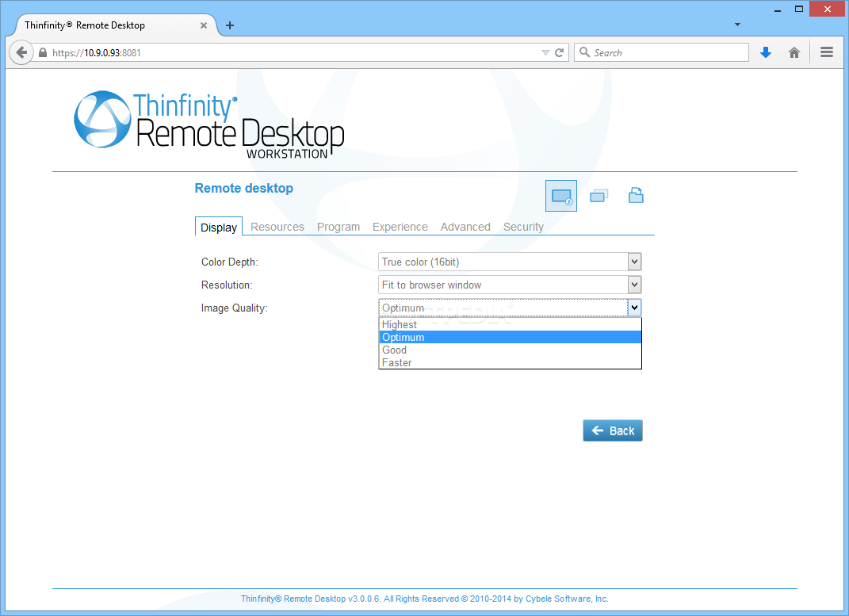Reload the page with the refresh icon
The height and width of the screenshot is (616, 849).
click(x=560, y=52)
